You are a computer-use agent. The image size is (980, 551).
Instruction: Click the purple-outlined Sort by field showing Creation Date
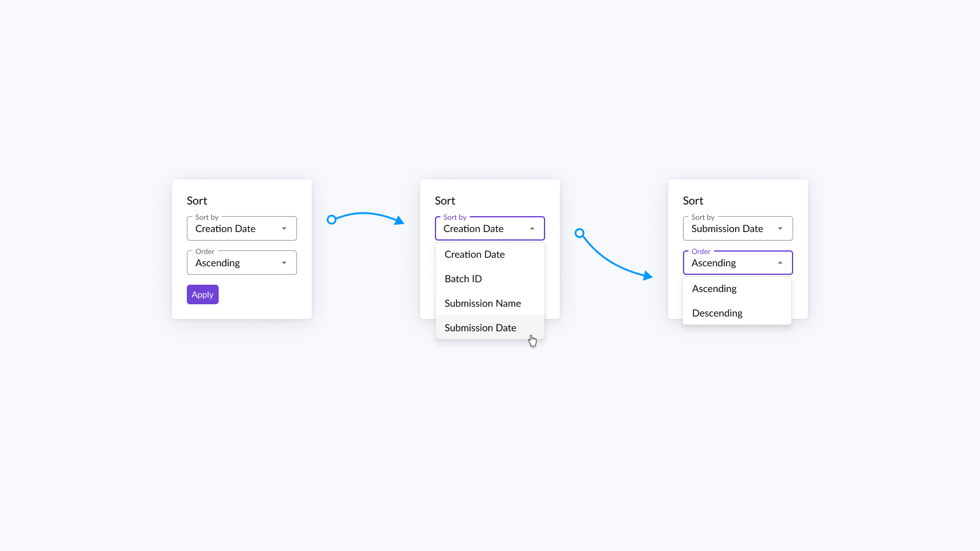[489, 228]
